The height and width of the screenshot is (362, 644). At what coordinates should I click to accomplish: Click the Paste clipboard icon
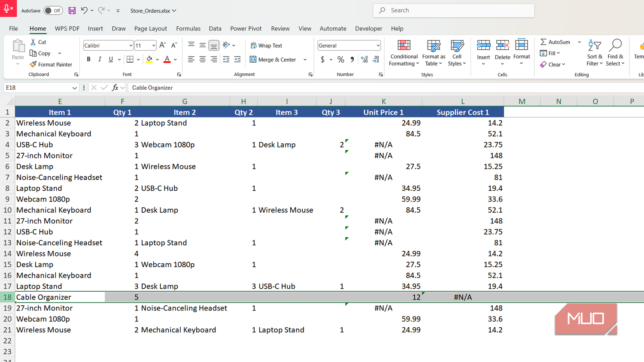pyautogui.click(x=18, y=46)
